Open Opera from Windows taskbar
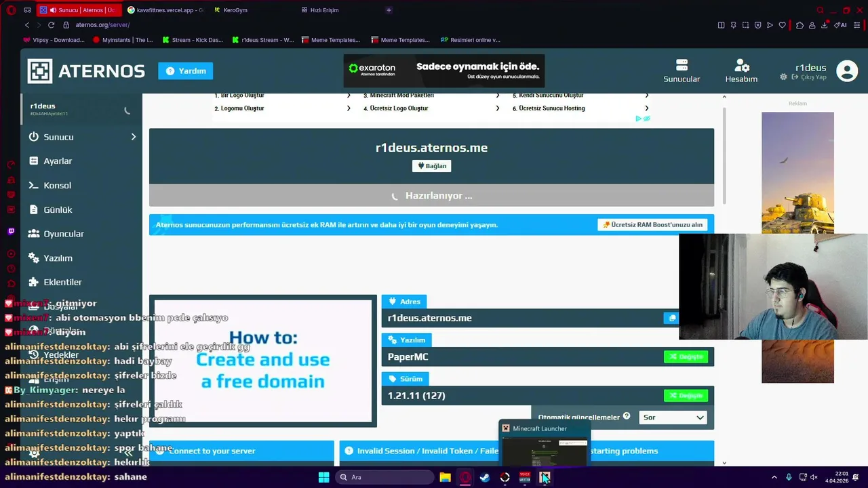The width and height of the screenshot is (868, 488). tap(465, 477)
